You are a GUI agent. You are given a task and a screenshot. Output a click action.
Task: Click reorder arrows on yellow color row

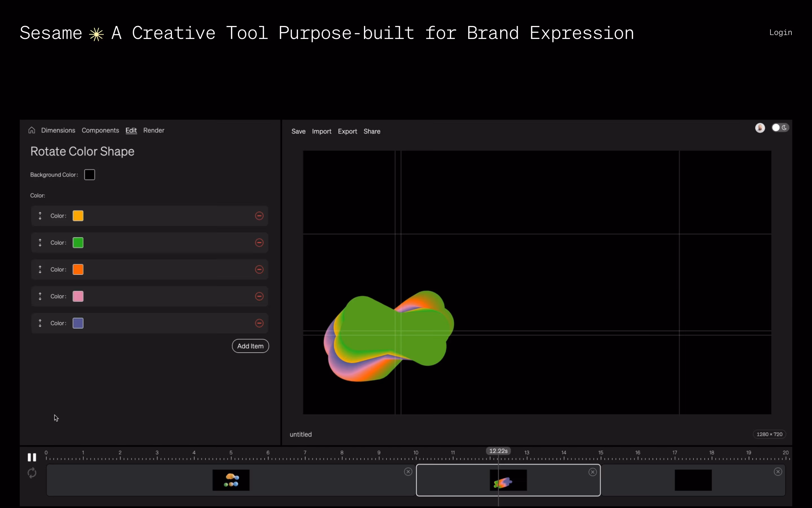(x=40, y=216)
